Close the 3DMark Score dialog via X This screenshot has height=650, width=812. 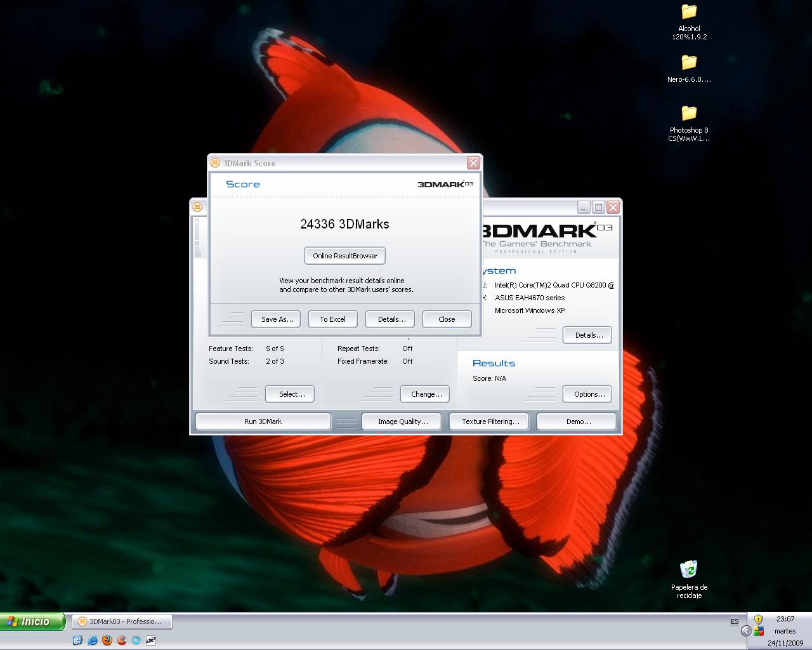click(473, 163)
